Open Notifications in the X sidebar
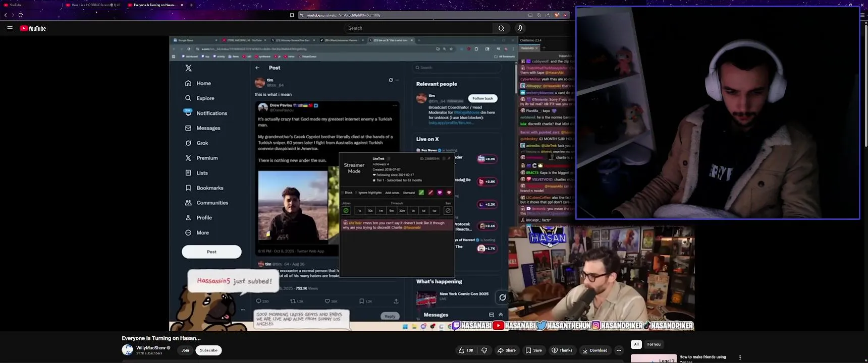Image resolution: width=868 pixels, height=363 pixels. point(206,113)
